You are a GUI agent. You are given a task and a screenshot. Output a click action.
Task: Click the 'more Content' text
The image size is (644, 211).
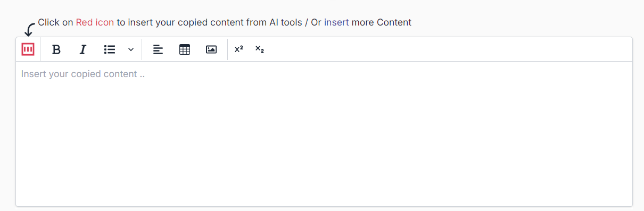tap(382, 22)
